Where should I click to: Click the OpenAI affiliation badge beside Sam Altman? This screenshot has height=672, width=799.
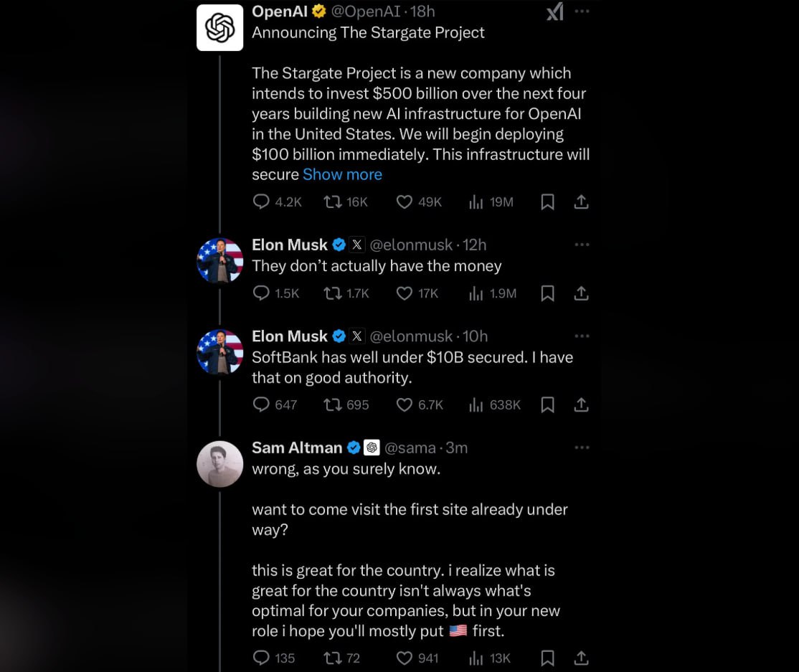click(372, 448)
